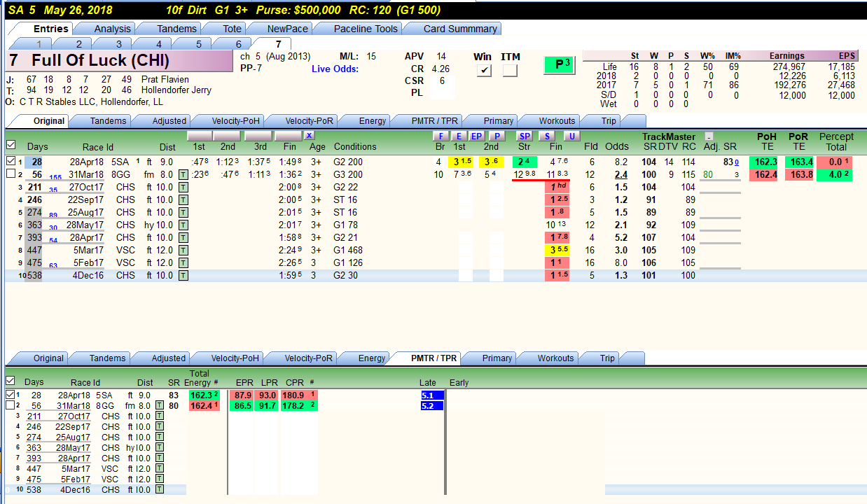
Task: Click the small SP filter button
Action: pyautogui.click(x=525, y=136)
